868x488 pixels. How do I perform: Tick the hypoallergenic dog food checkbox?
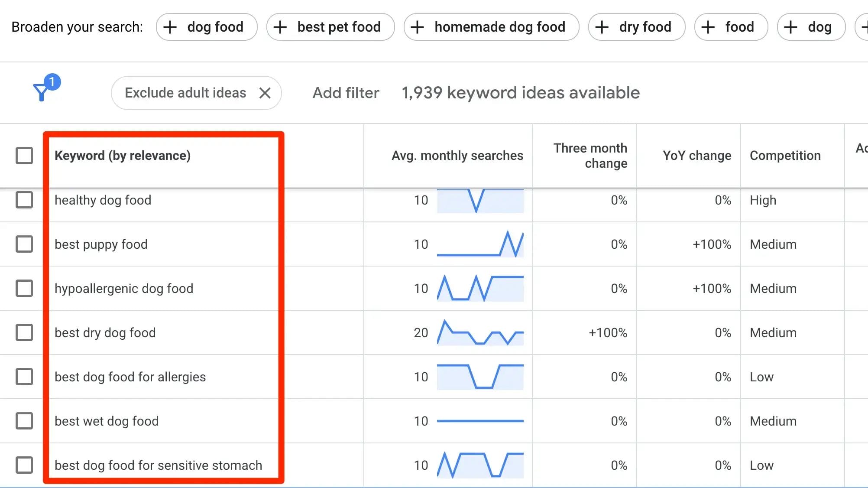pos(24,288)
